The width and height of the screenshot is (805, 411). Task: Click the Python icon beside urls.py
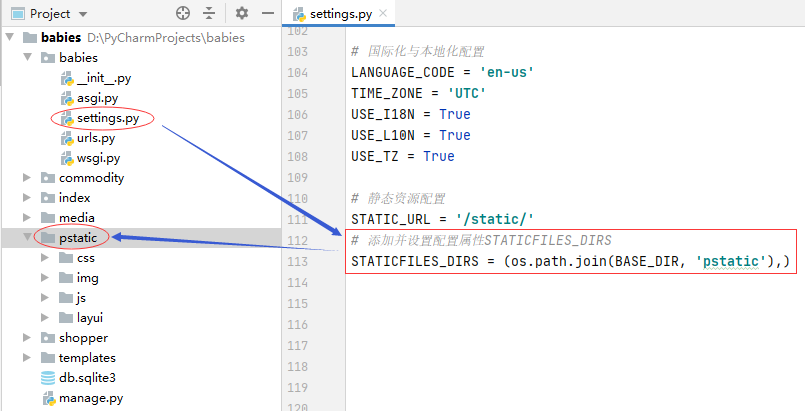[x=67, y=138]
